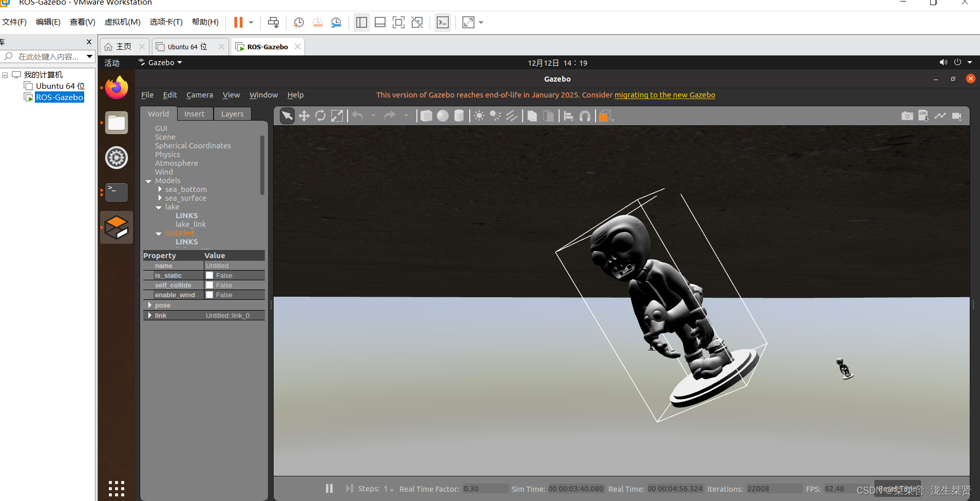The width and height of the screenshot is (980, 501).
Task: Expand the pose property
Action: pyautogui.click(x=150, y=305)
